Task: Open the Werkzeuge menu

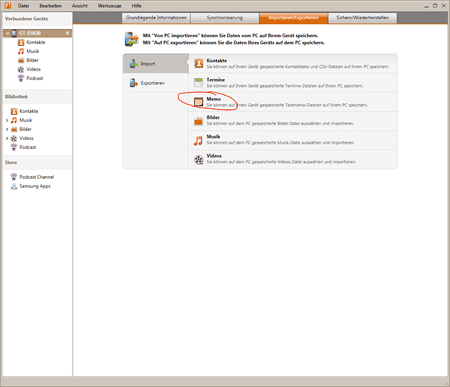Action: pos(110,6)
